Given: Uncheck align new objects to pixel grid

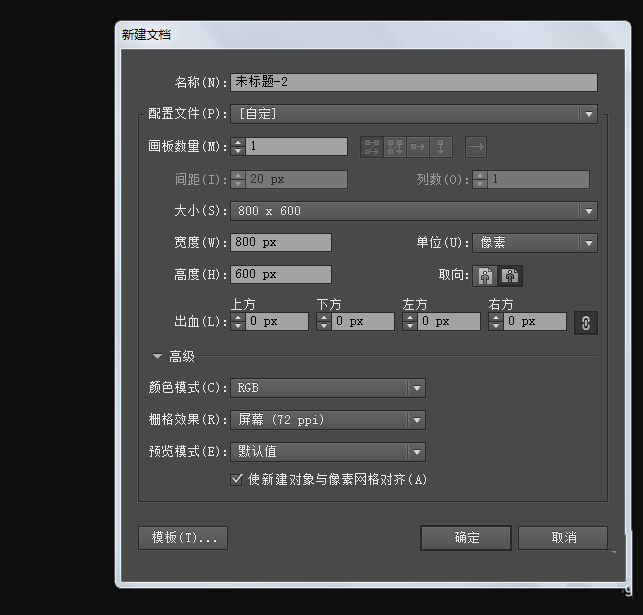Looking at the screenshot, I should pos(237,479).
